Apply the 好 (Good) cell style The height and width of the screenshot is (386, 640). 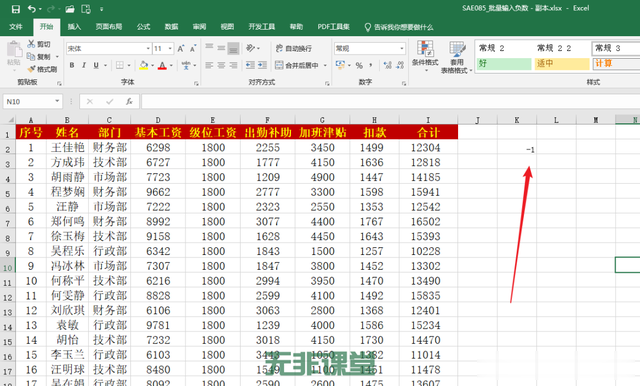point(504,64)
